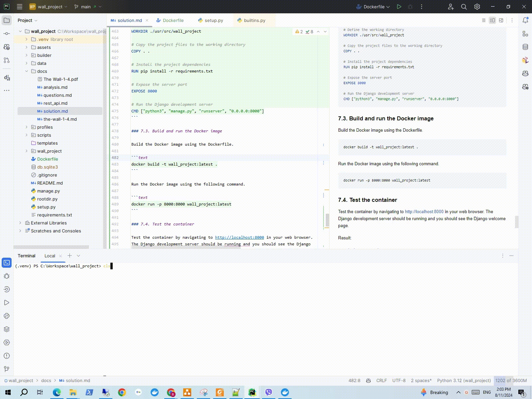Image resolution: width=532 pixels, height=399 pixels.
Task: Open the Commit tool window
Action: (7, 34)
